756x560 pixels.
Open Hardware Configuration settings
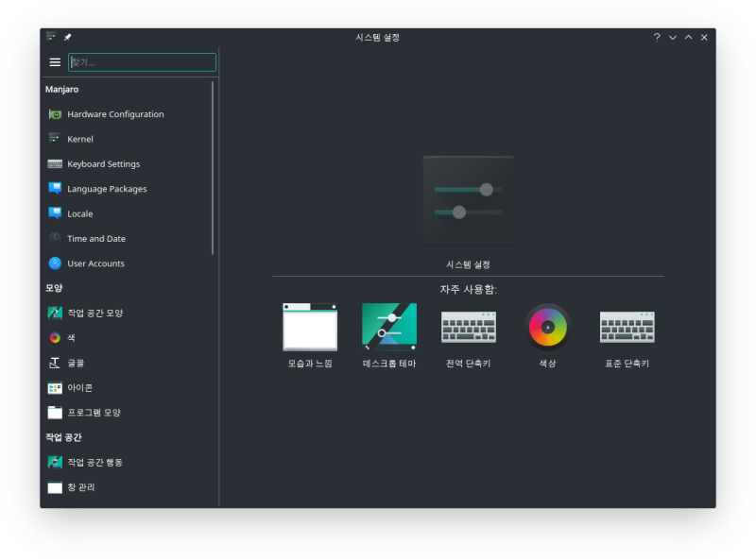113,113
